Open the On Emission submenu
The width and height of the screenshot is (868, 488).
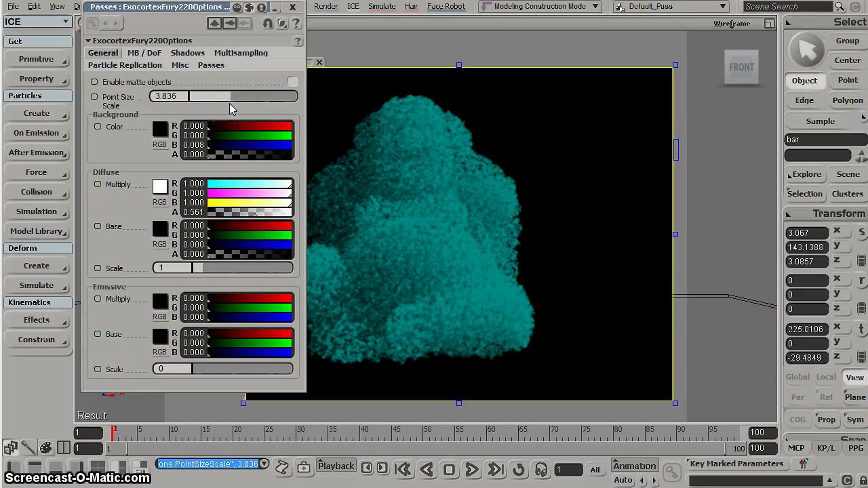[x=37, y=133]
